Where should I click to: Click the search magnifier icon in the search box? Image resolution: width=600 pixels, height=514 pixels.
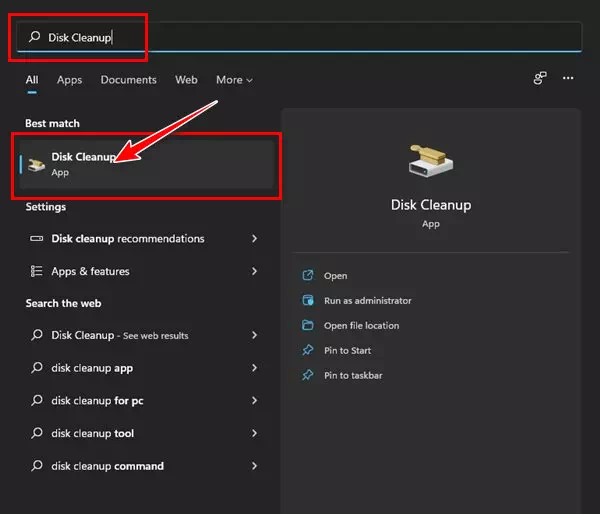tap(34, 37)
